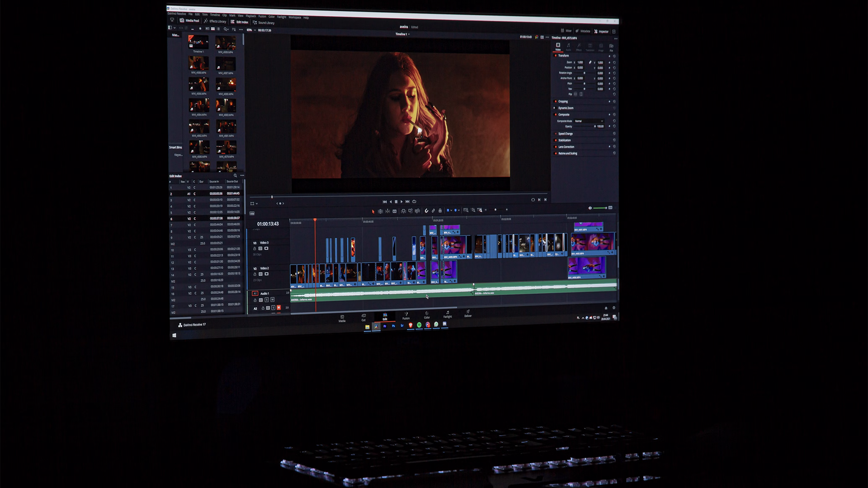The height and width of the screenshot is (488, 868).
Task: Click the Blade Edit Mode tool
Action: pos(395,211)
